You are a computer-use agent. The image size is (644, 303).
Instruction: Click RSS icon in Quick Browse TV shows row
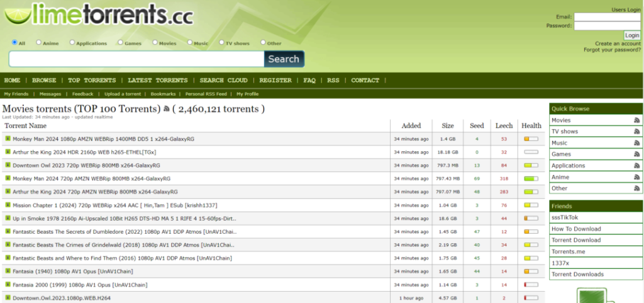tap(637, 132)
